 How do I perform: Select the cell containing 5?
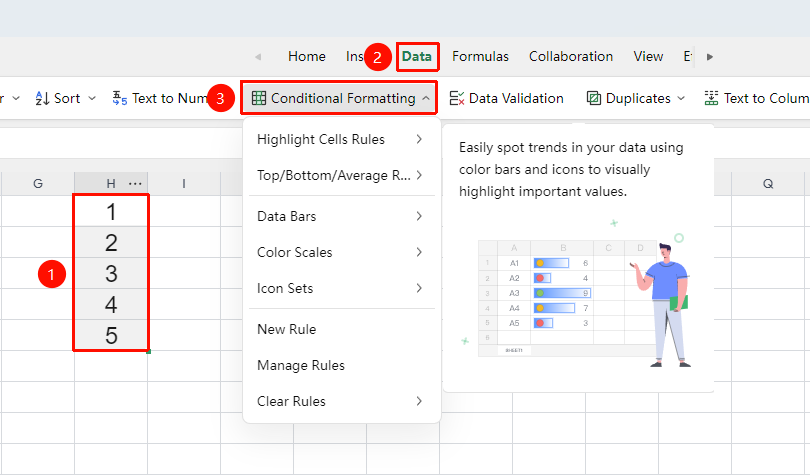111,335
